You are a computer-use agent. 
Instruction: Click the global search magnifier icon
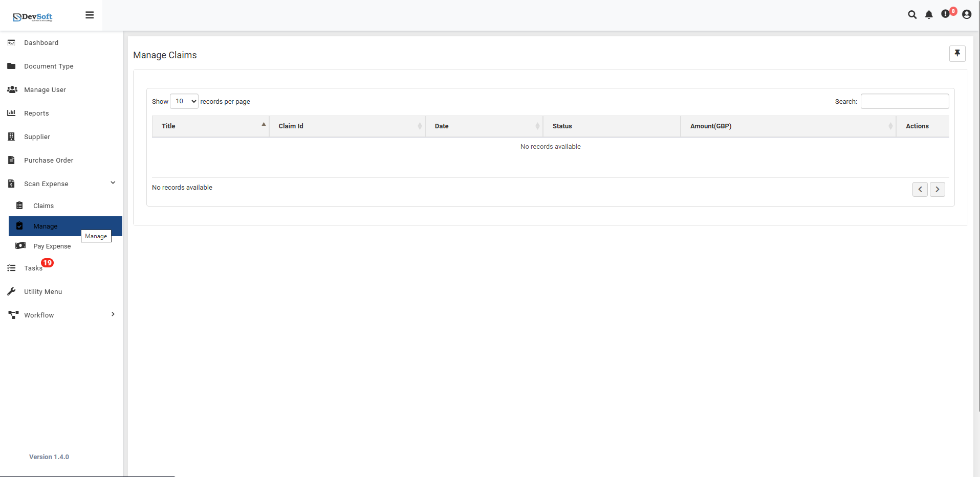[912, 15]
